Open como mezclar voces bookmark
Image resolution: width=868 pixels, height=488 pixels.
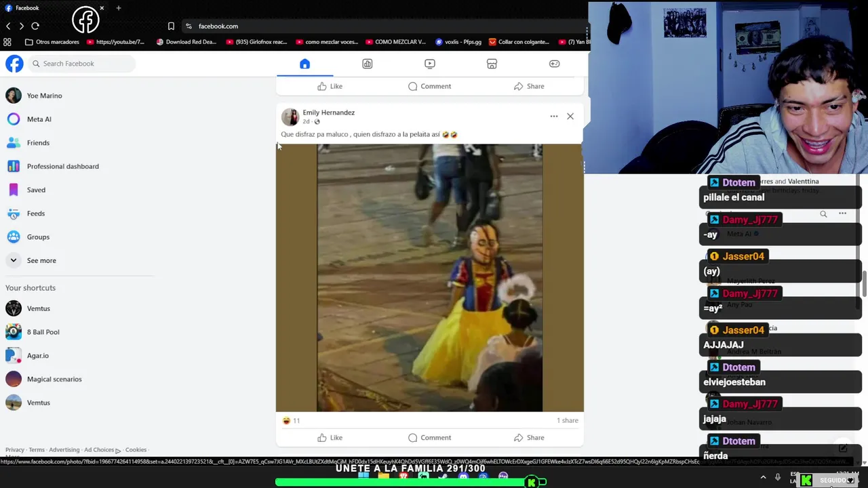point(327,42)
